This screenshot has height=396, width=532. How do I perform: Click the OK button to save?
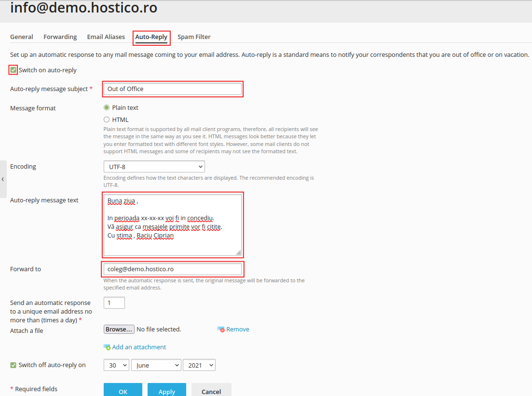[123, 390]
